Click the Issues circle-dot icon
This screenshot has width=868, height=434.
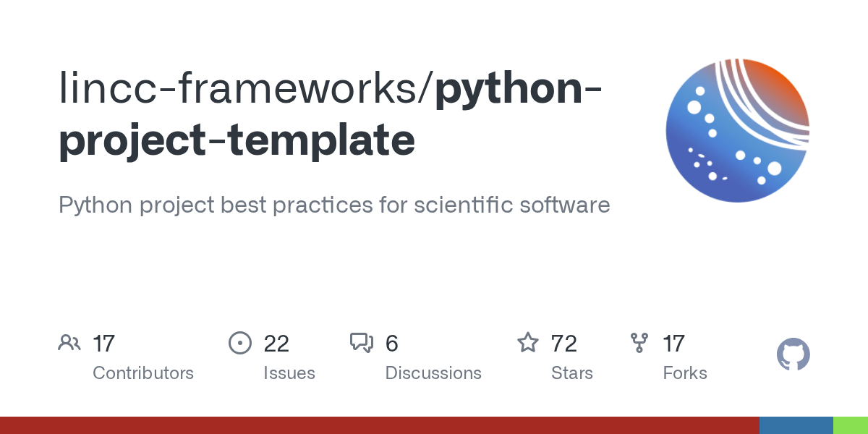pyautogui.click(x=240, y=343)
